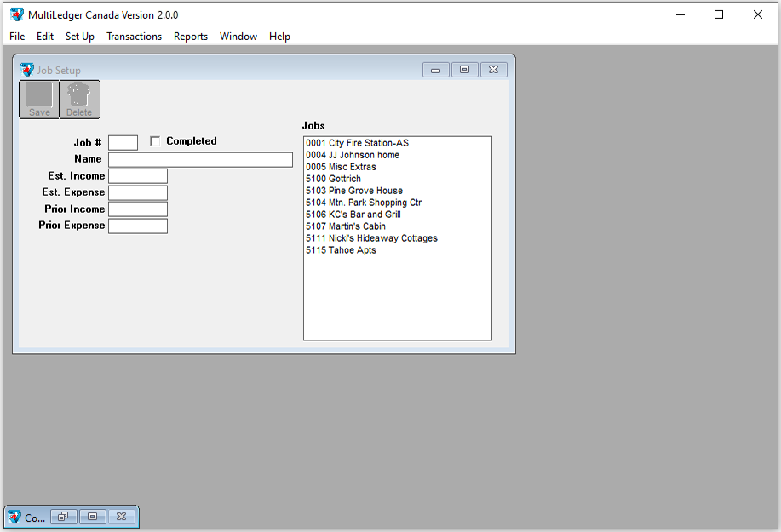
Task: Click the Est. Income field
Action: (138, 176)
